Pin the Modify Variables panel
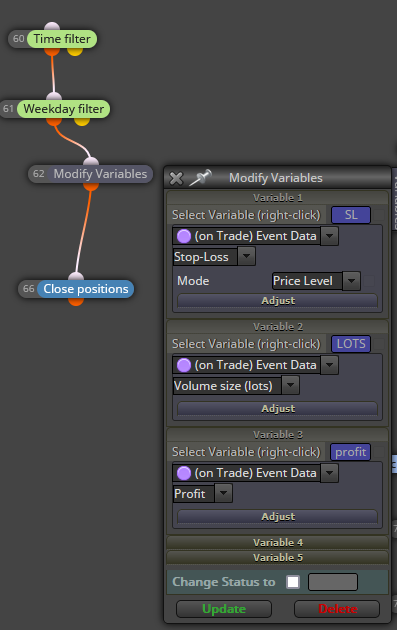Screen dimensions: 397x630 [x=201, y=178]
